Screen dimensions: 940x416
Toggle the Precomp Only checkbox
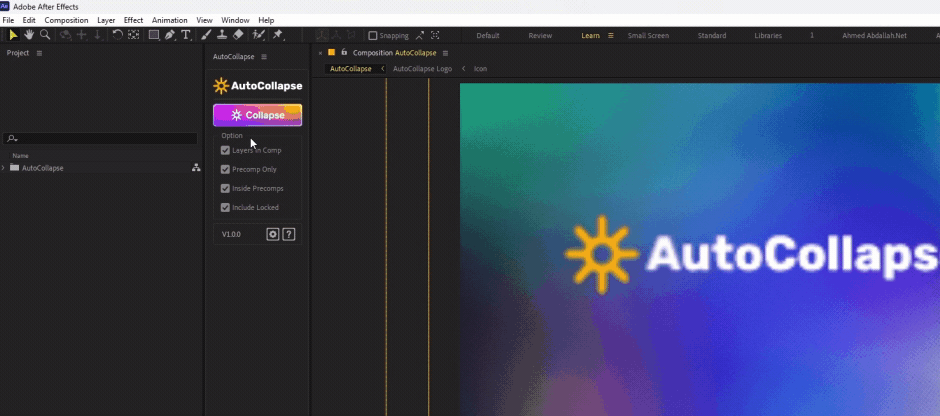(225, 170)
